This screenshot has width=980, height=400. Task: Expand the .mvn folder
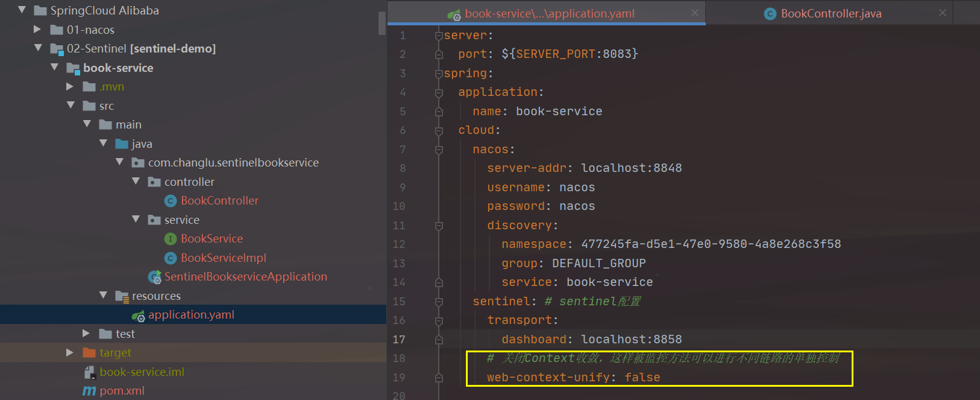pyautogui.click(x=70, y=86)
